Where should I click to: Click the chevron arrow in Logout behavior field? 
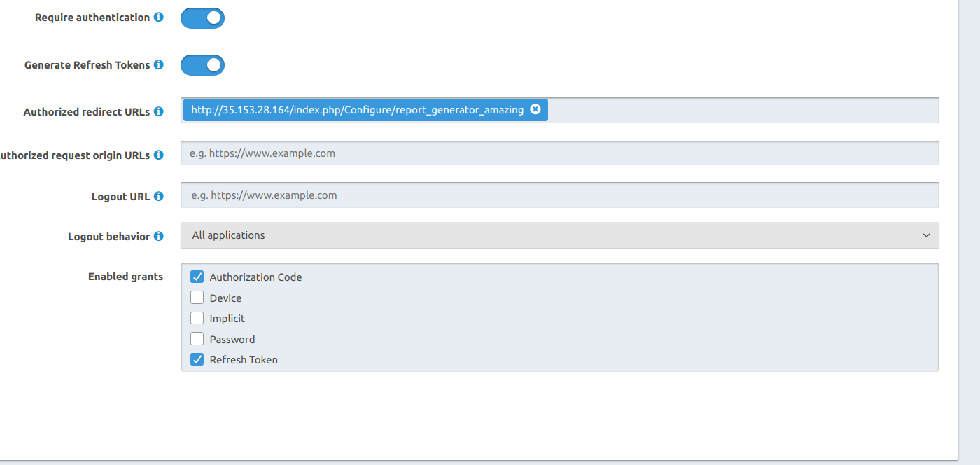click(926, 236)
